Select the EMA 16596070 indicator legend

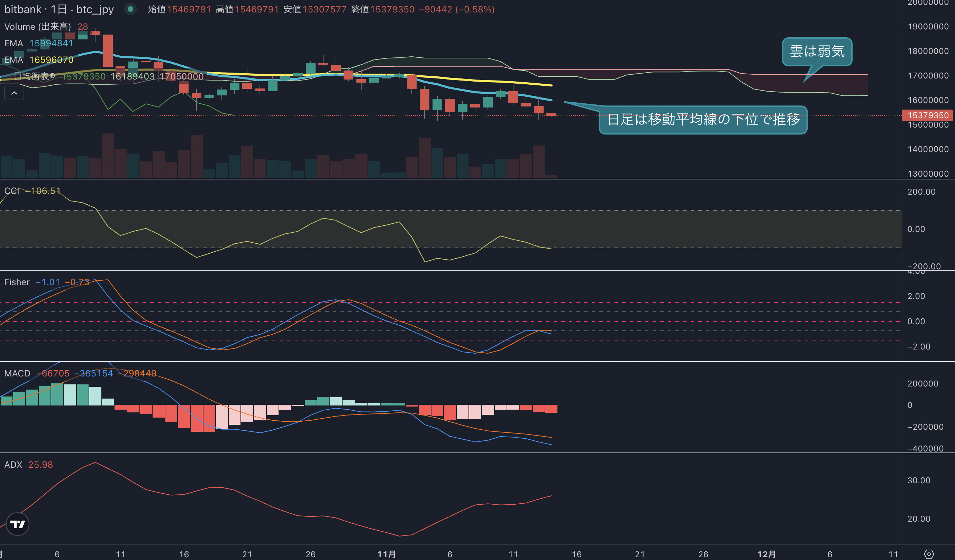click(38, 60)
